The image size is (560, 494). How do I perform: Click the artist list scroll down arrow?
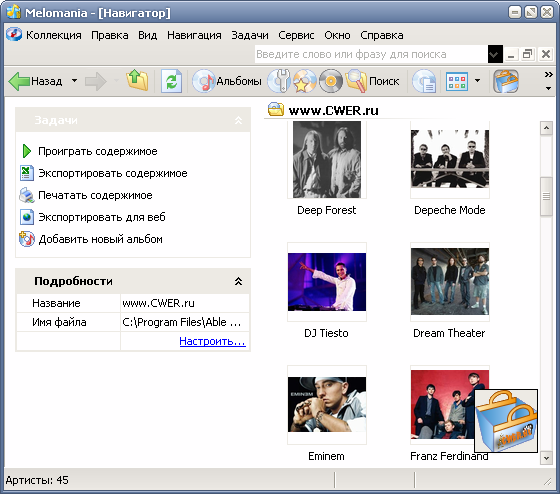(x=546, y=458)
